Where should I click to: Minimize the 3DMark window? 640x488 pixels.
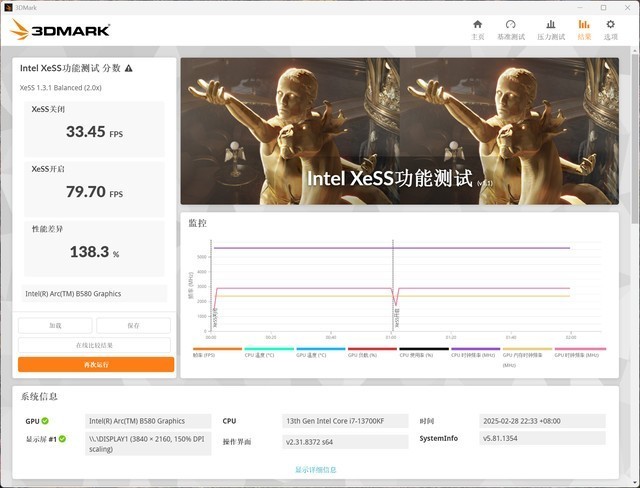pyautogui.click(x=580, y=7)
